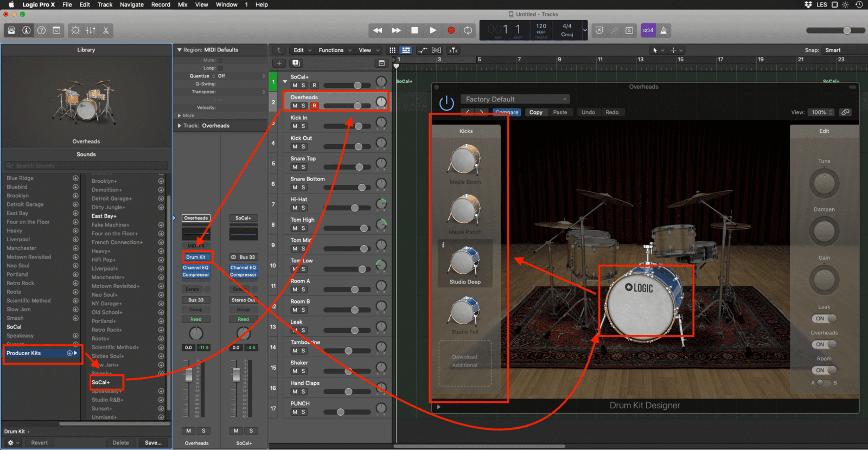The image size is (868, 450).
Task: Toggle the Leak ON switch
Action: click(824, 319)
